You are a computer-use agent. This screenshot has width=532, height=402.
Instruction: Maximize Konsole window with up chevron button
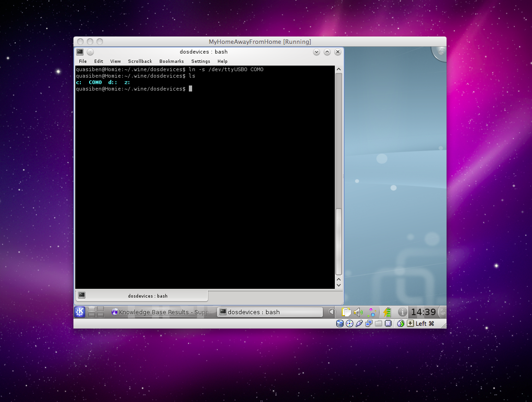pos(327,52)
